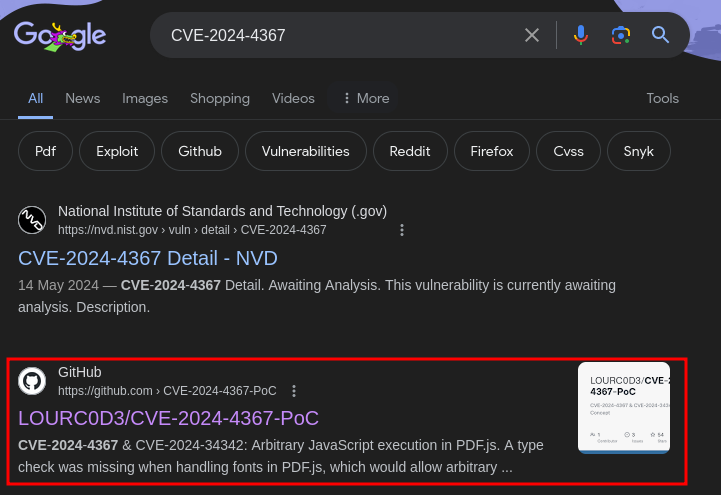
Task: Click the GitHub site name label
Action: pos(80,372)
